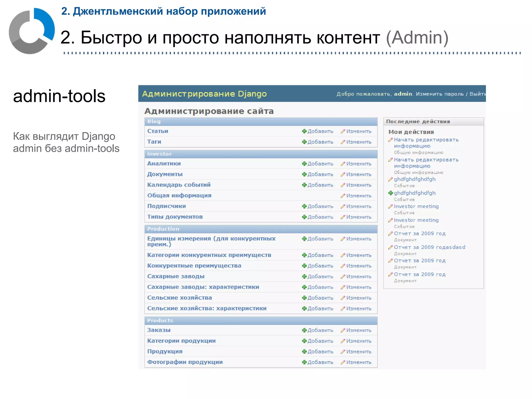Open the Общая информация model link

click(179, 196)
